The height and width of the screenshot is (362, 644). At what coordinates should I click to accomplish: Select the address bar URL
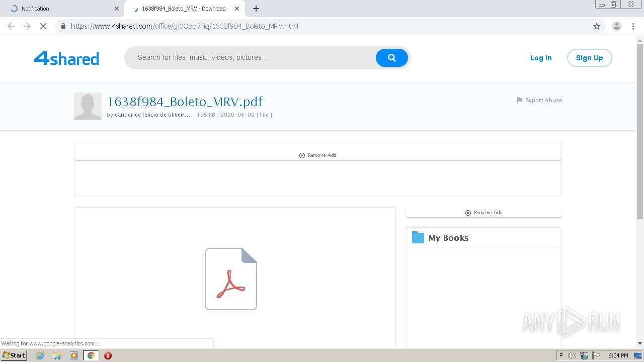pyautogui.click(x=185, y=26)
